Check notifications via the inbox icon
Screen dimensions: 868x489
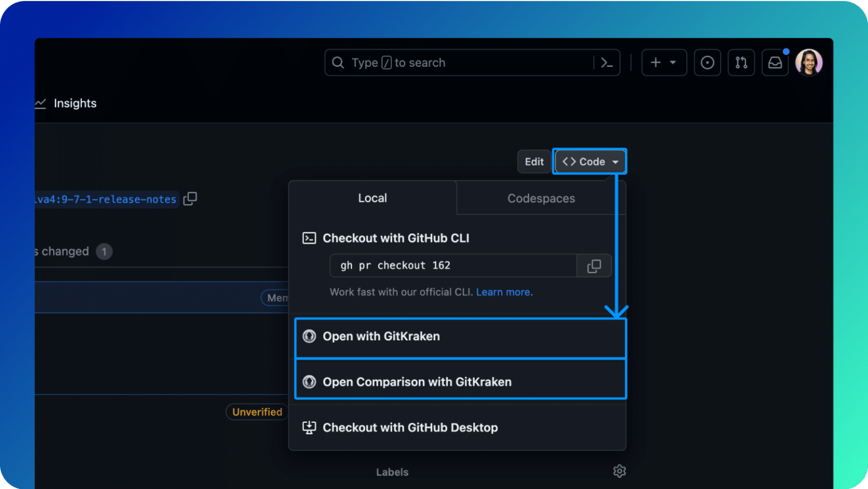click(x=775, y=63)
